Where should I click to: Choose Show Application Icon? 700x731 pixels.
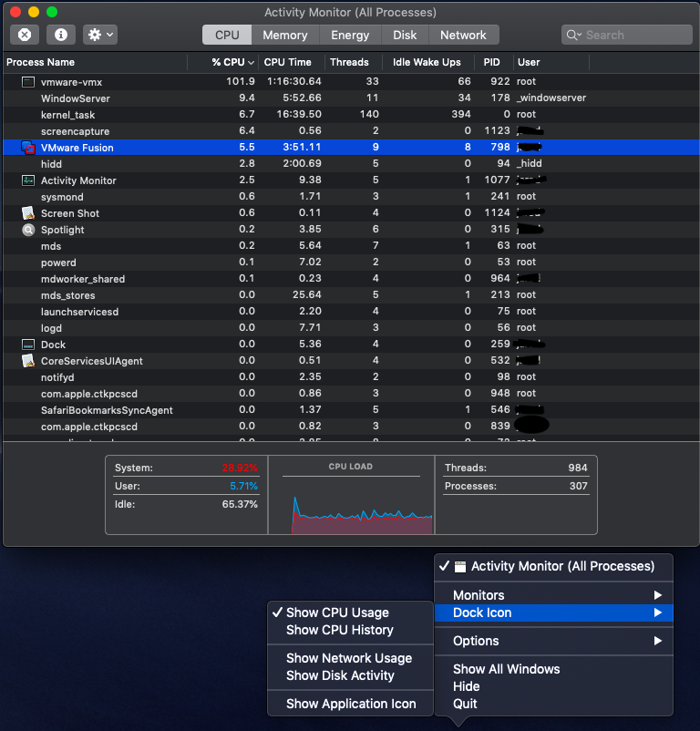coord(351,704)
